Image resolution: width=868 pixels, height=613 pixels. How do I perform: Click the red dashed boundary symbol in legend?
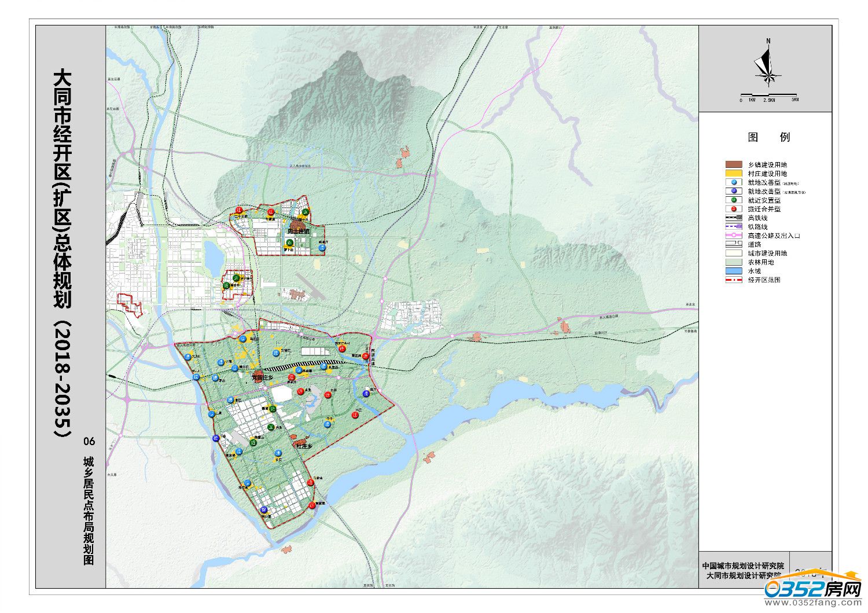734,280
